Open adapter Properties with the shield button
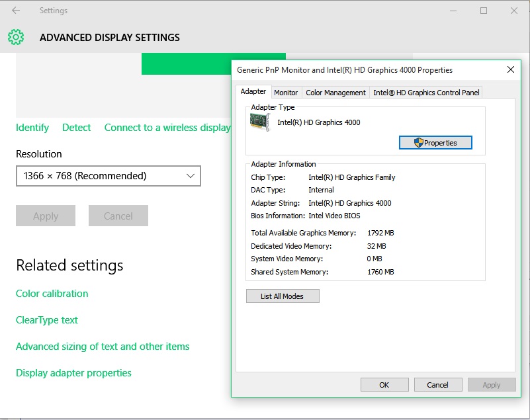This screenshot has width=530, height=420. point(435,143)
